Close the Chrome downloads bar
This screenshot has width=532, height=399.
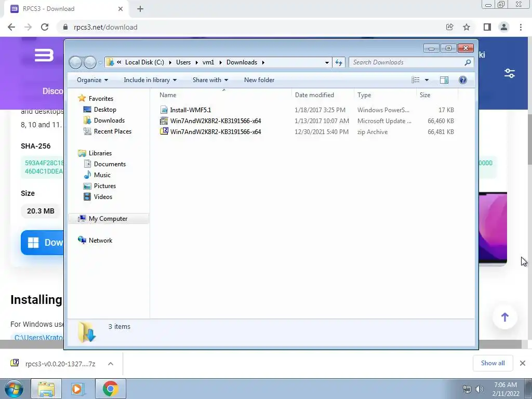tap(523, 363)
